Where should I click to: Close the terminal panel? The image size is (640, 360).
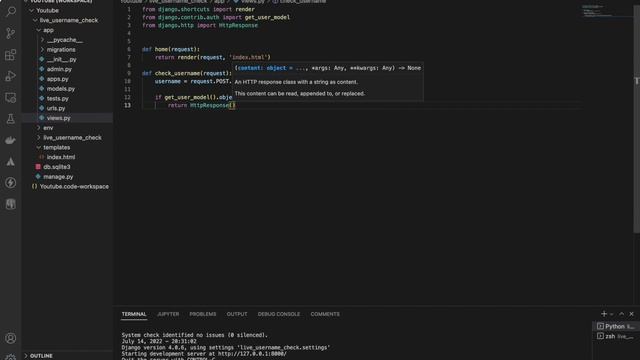pyautogui.click(x=631, y=313)
